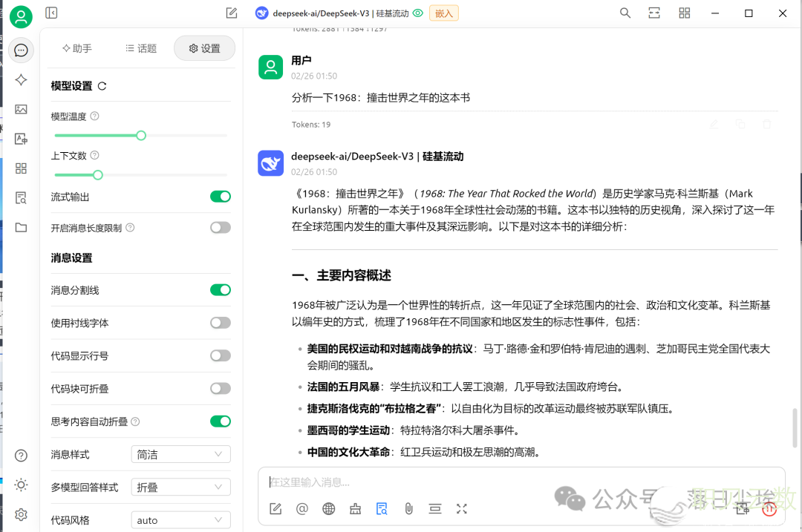Screen dimensions: 802x532
Task: Click the 消息设置 heading
Action: [x=71, y=258]
